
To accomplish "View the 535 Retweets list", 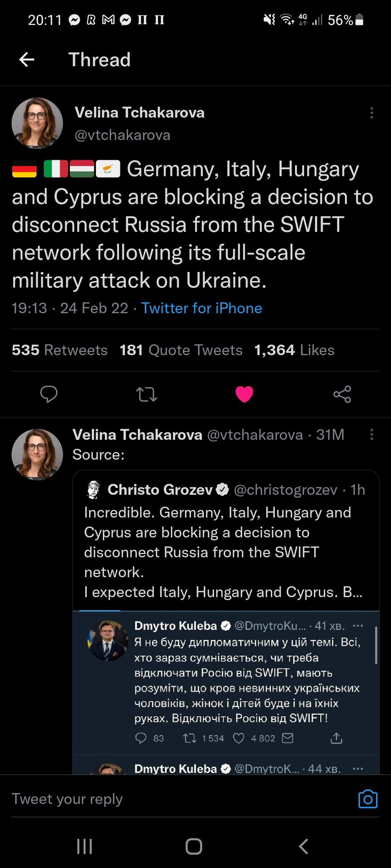I will coord(59,350).
